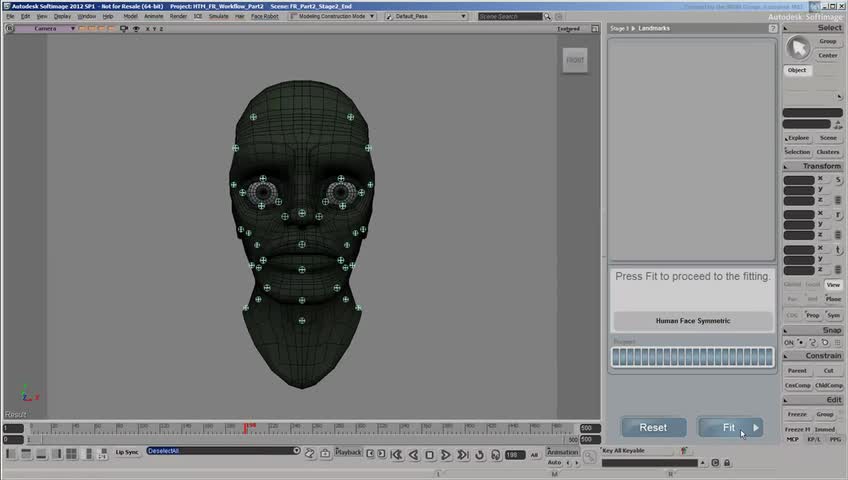Click the FRONT view cube

pos(575,60)
